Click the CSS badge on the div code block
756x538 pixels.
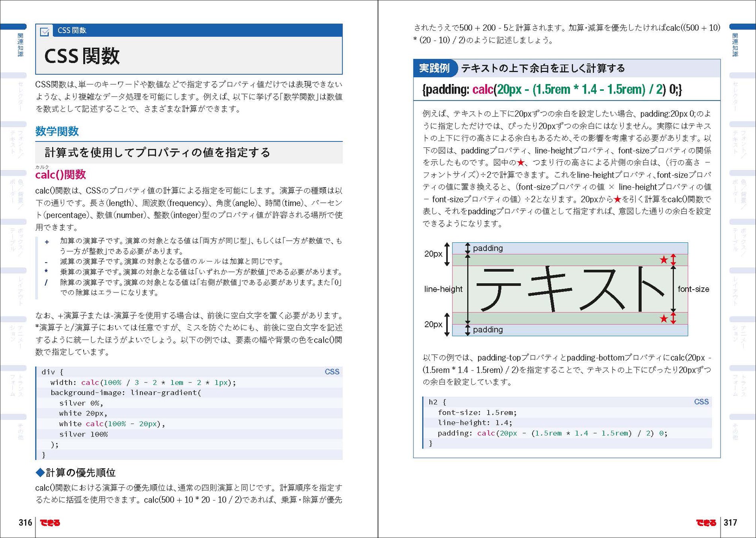pos(332,372)
